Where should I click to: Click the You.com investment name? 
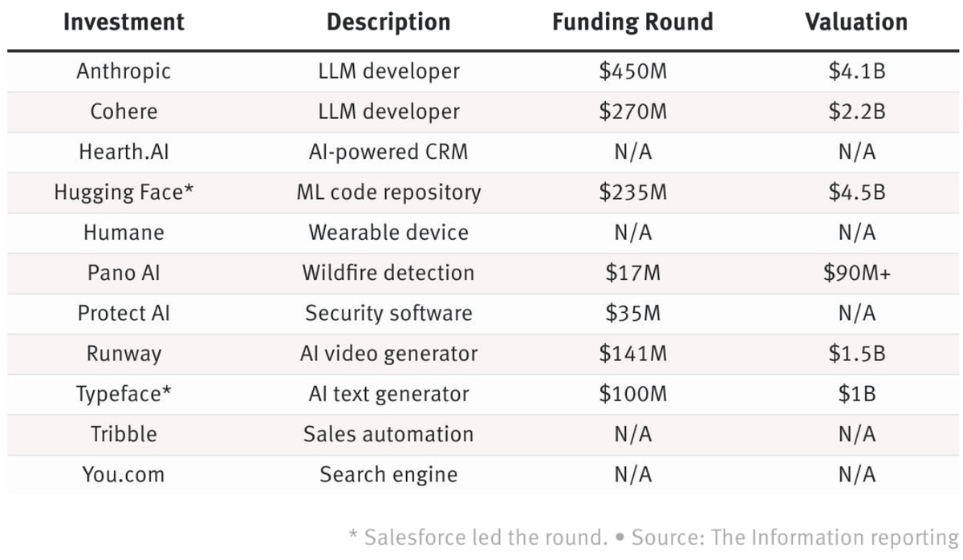click(x=124, y=474)
